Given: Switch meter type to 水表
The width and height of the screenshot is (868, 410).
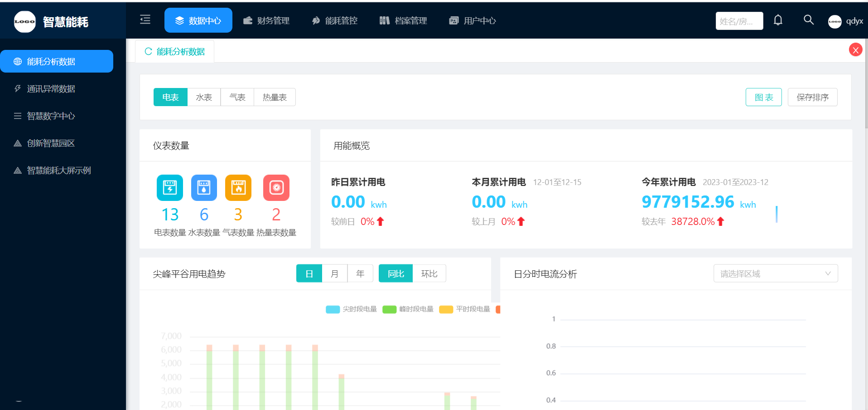Looking at the screenshot, I should click(204, 98).
